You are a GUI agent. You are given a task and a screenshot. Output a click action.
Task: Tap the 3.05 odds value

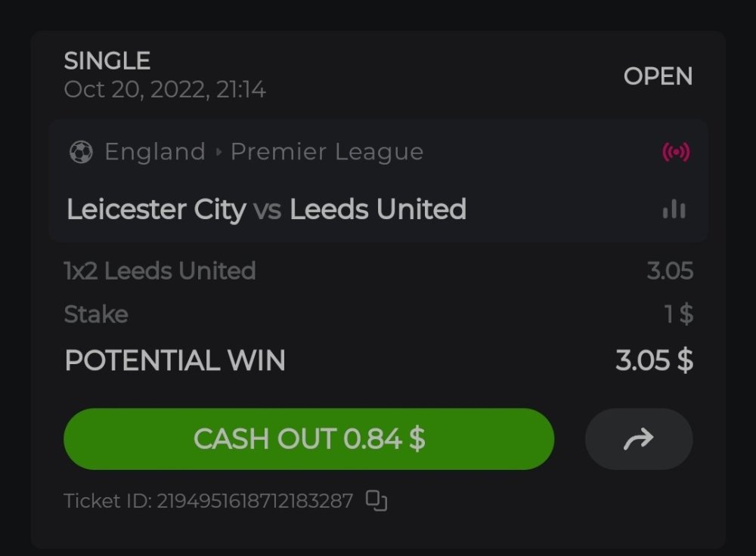pyautogui.click(x=670, y=270)
